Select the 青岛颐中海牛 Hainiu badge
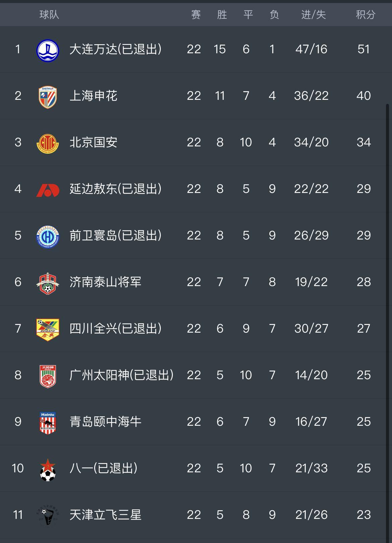Viewport: 392px width, 543px height. (48, 423)
